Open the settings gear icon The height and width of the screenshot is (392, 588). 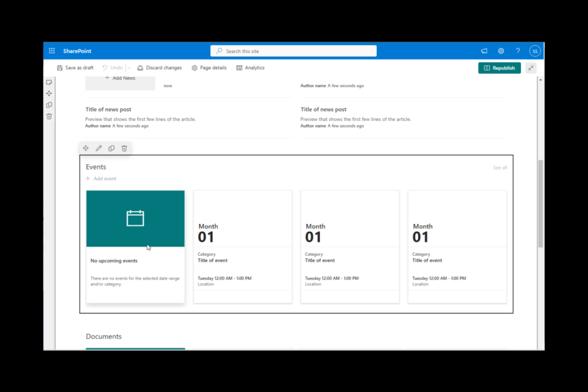click(x=501, y=50)
